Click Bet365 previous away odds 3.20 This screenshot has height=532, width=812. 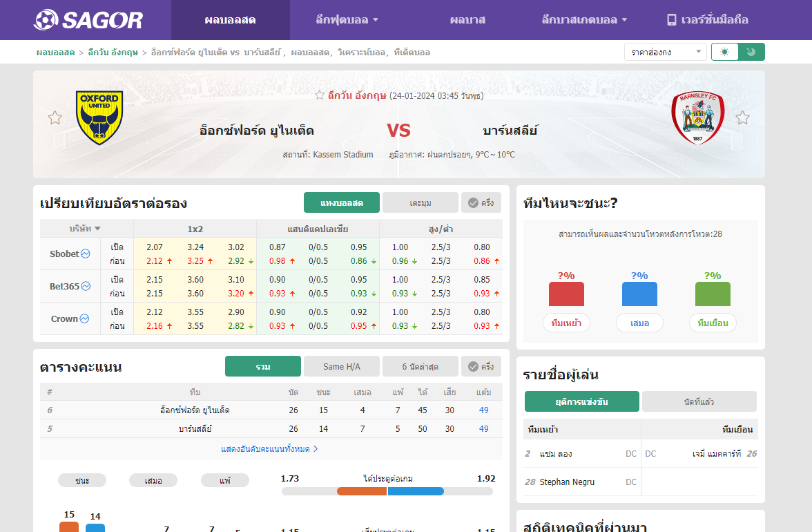pyautogui.click(x=236, y=293)
